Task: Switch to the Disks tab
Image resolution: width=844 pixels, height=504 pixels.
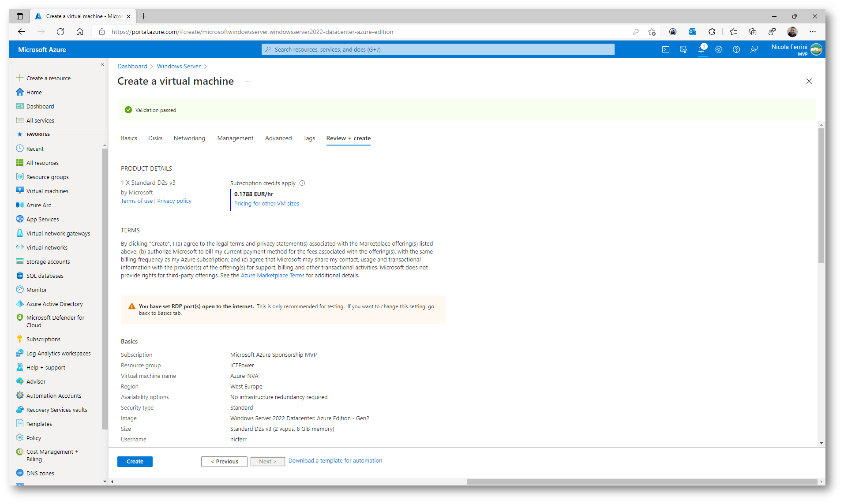Action: [155, 138]
